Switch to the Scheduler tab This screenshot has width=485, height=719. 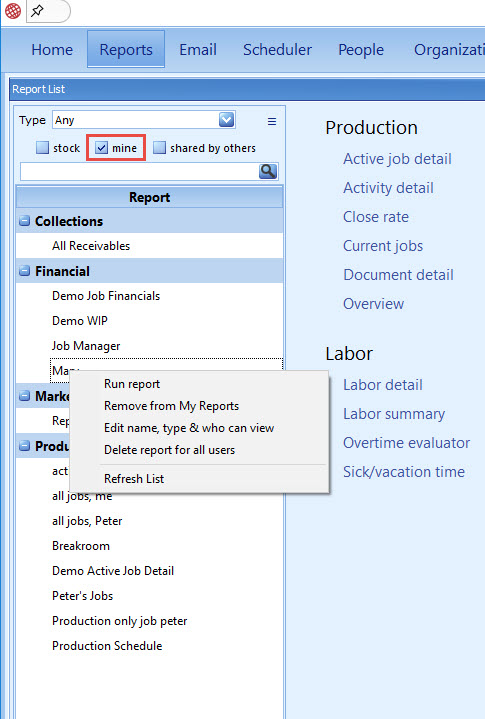tap(277, 50)
